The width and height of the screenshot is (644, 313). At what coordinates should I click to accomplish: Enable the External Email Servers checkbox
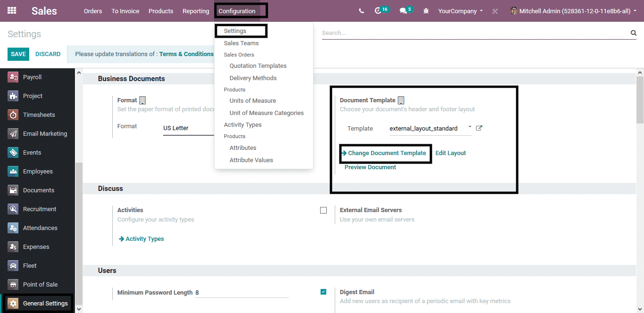[x=323, y=210]
